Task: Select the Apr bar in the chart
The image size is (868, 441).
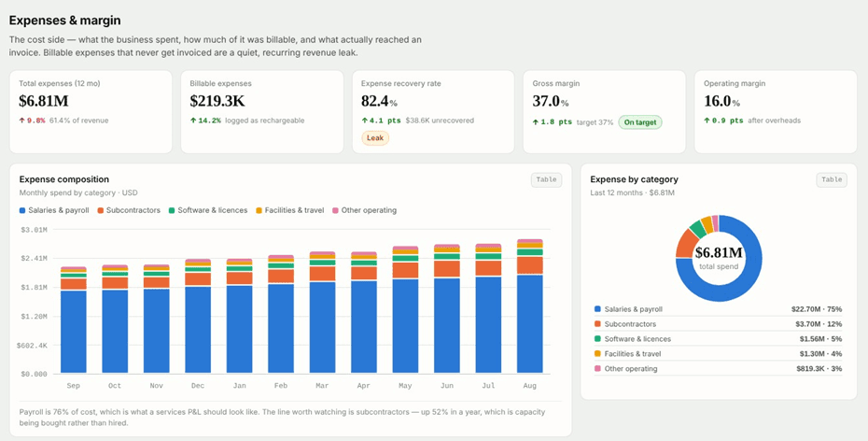Action: [x=364, y=312]
